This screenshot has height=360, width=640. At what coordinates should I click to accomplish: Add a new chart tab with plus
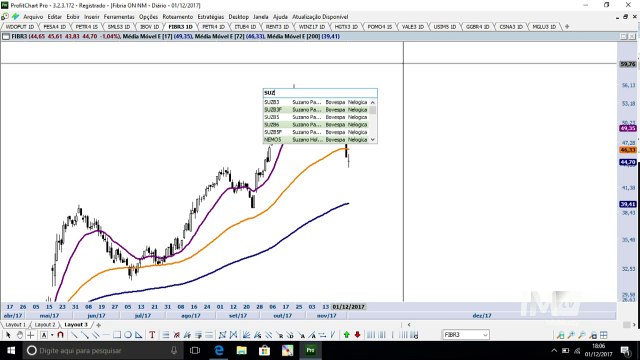tap(567, 27)
